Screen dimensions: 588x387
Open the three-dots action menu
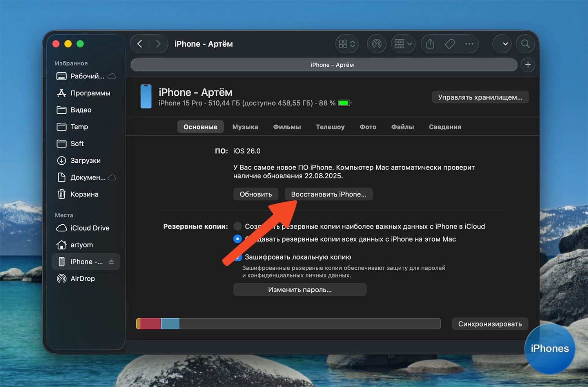(469, 44)
